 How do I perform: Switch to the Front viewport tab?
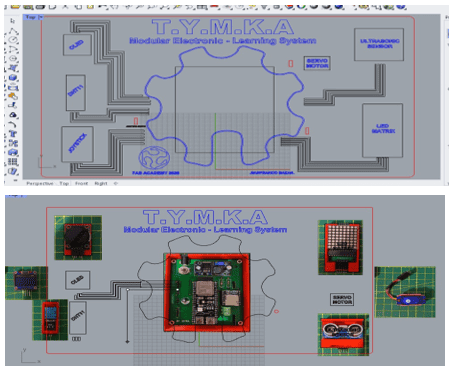coord(81,183)
